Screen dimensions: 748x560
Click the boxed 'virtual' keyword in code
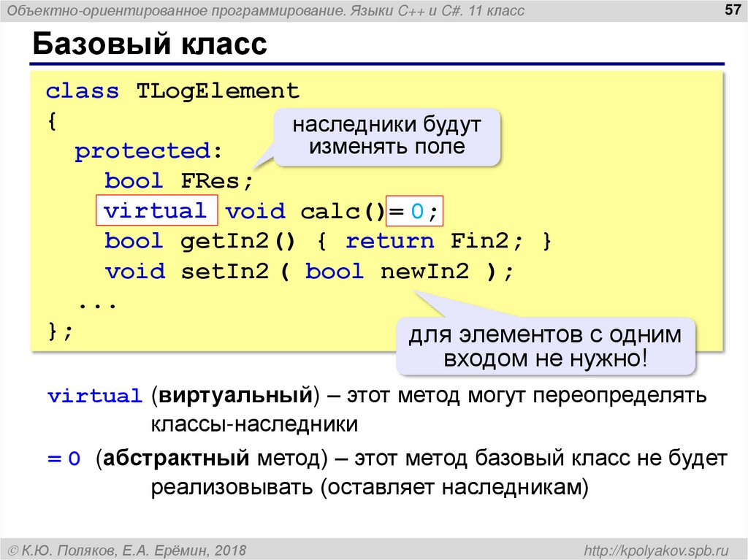156,210
